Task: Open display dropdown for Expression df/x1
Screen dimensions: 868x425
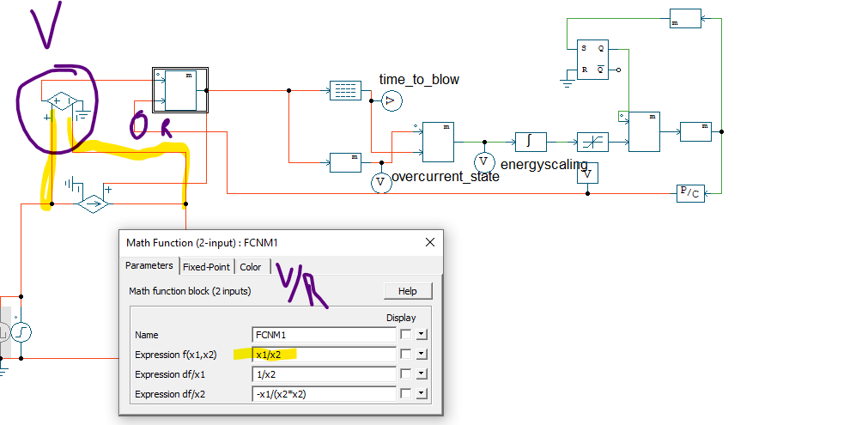Action: (x=422, y=374)
